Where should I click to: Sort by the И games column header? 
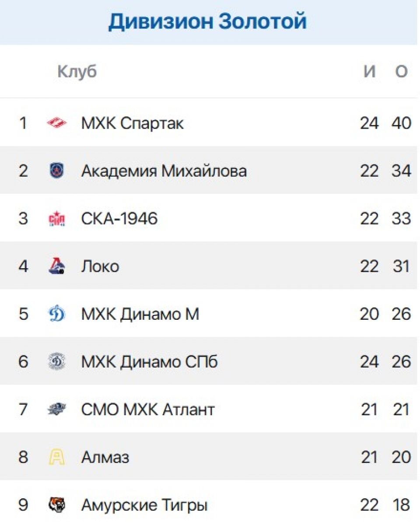point(370,72)
